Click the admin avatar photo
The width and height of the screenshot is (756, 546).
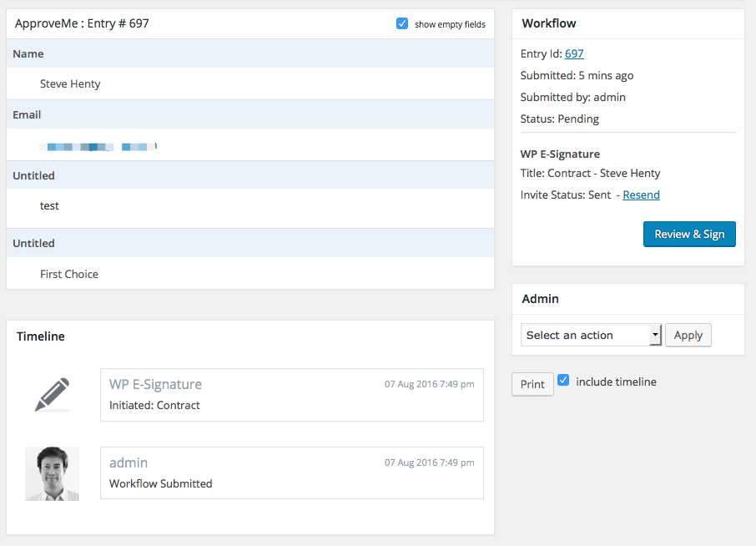tap(52, 473)
